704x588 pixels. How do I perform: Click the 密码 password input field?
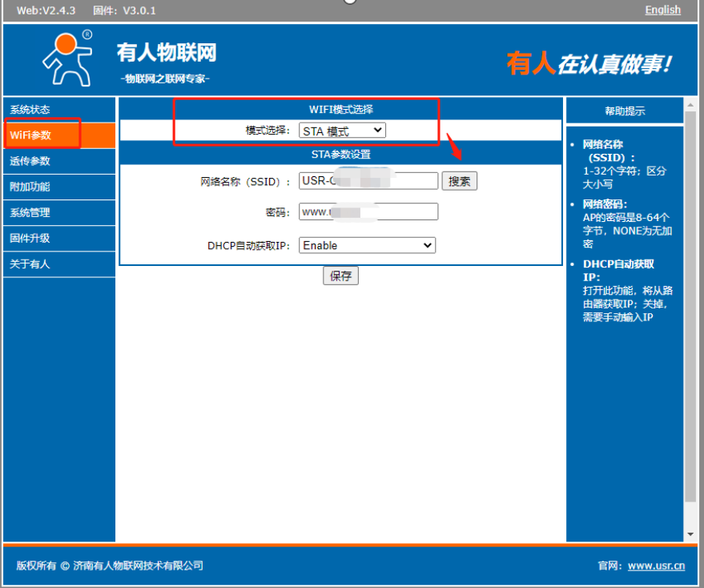[368, 211]
